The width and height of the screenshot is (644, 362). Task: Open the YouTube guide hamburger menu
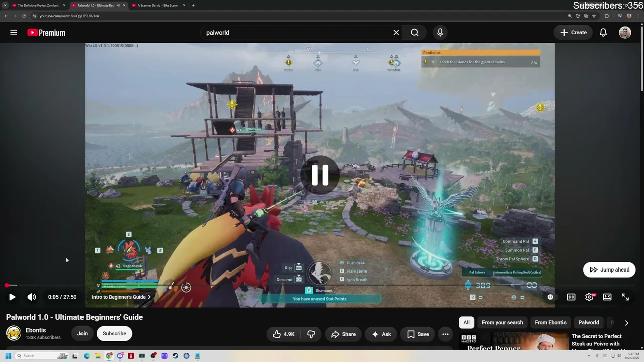coord(14,33)
